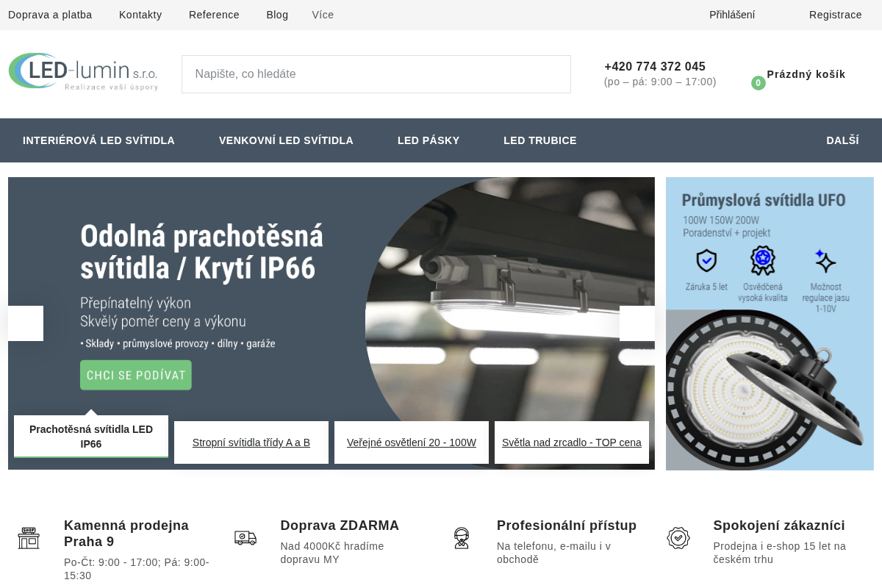
Task: Open the Kontakty page
Action: click(x=140, y=15)
